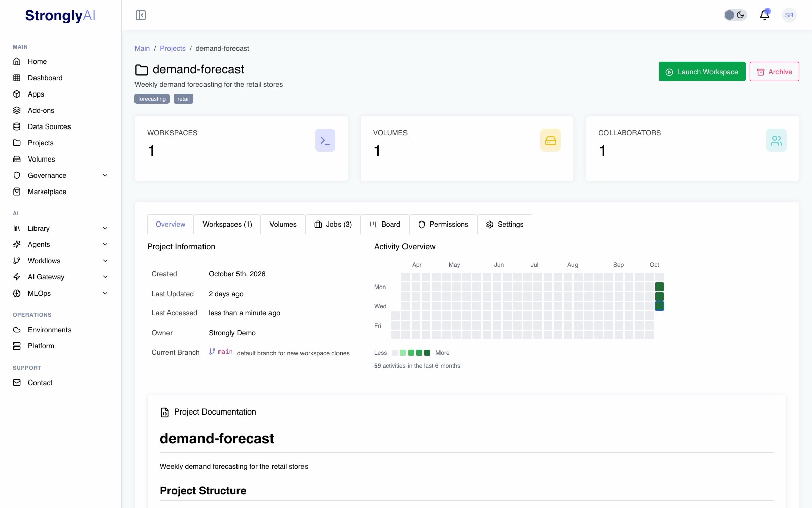Click the StronglyAI logo
Screen dimensions: 812x508
60,15
